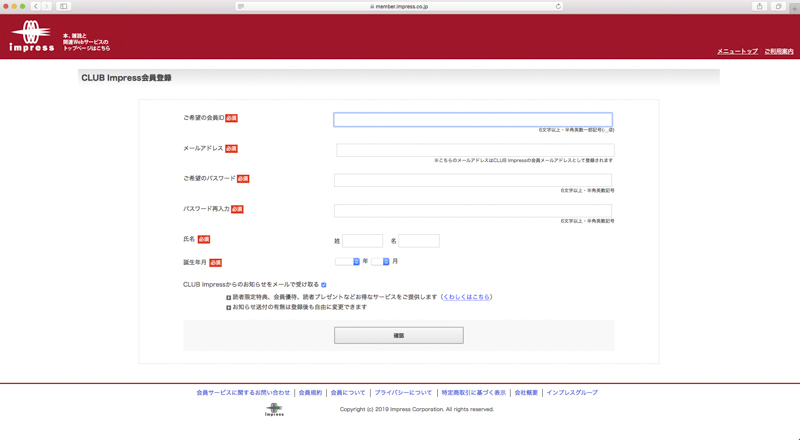Click the 氏名 field label
The width and height of the screenshot is (800, 440).
189,239
